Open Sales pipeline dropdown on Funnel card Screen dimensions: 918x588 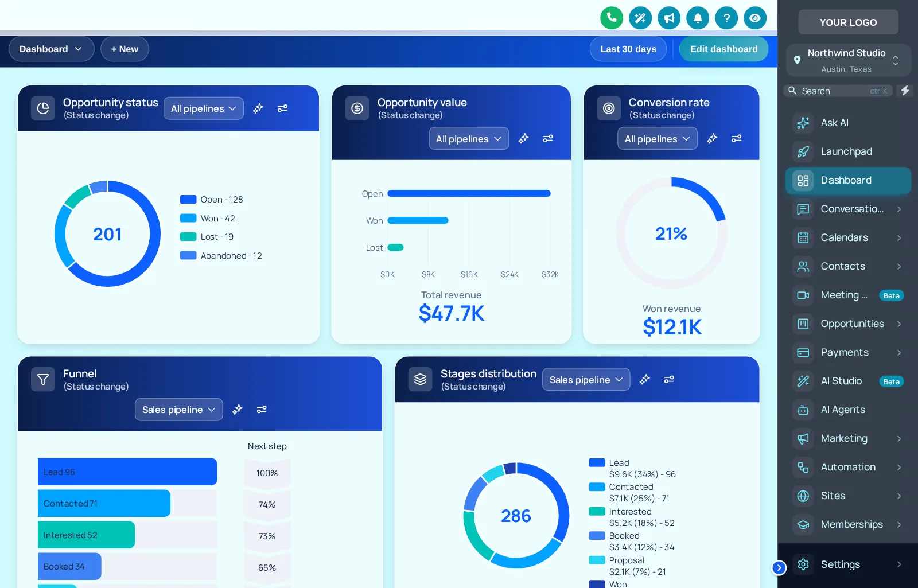click(x=179, y=410)
